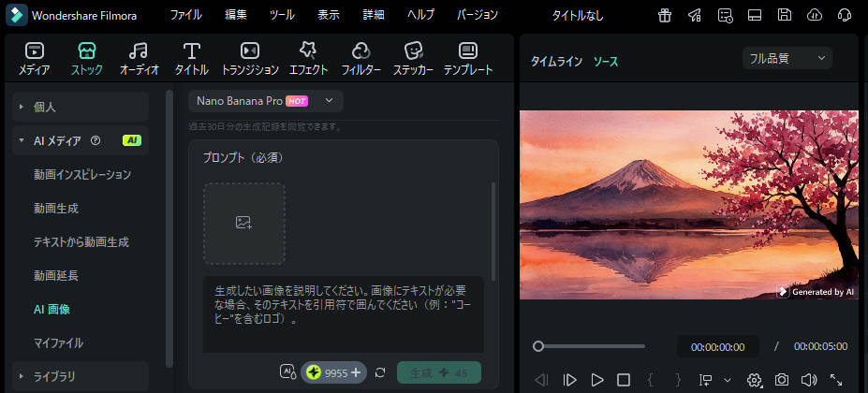This screenshot has height=393, width=868.
Task: Select 動画生成 in sidebar
Action: 56,209
